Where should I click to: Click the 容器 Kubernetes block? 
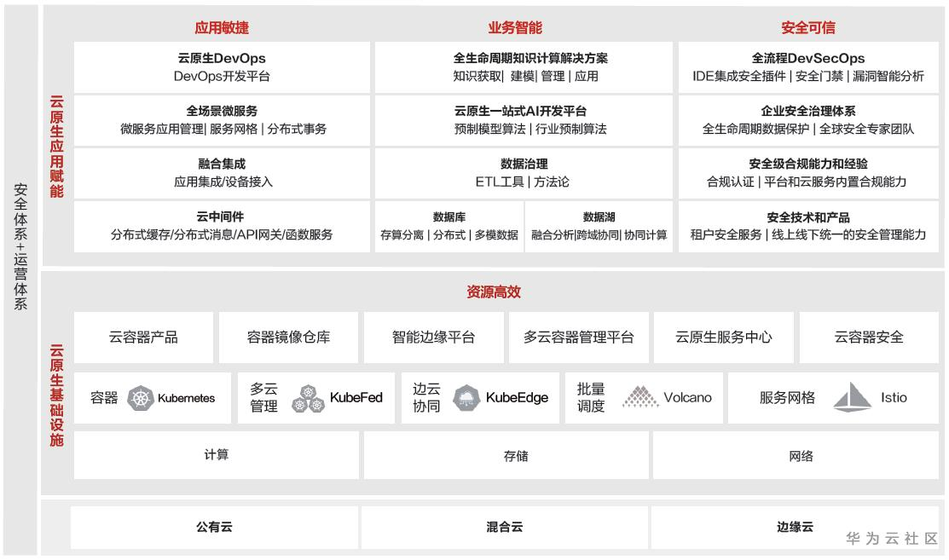click(153, 397)
